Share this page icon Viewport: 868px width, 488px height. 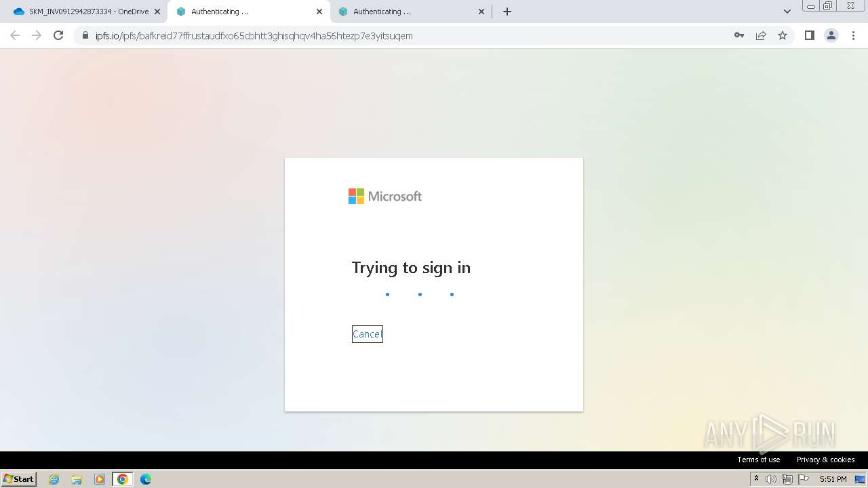(x=761, y=35)
